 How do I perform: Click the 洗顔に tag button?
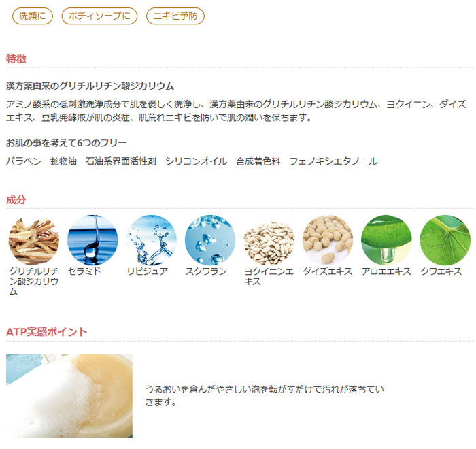(33, 16)
